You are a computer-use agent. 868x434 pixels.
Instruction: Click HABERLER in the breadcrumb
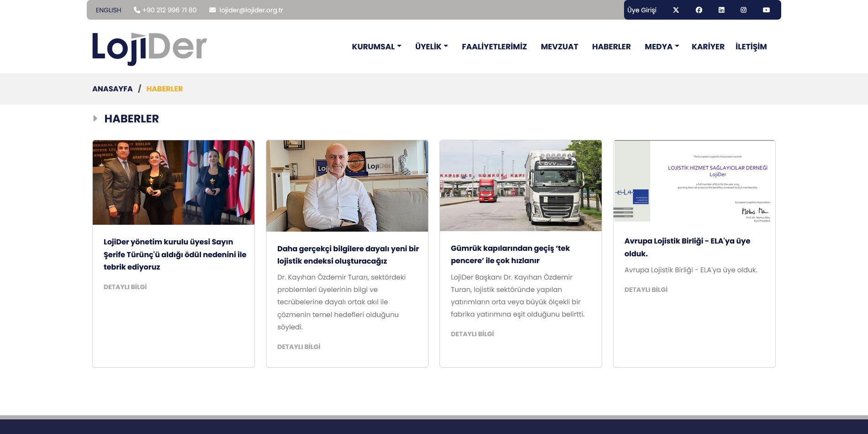[164, 89]
